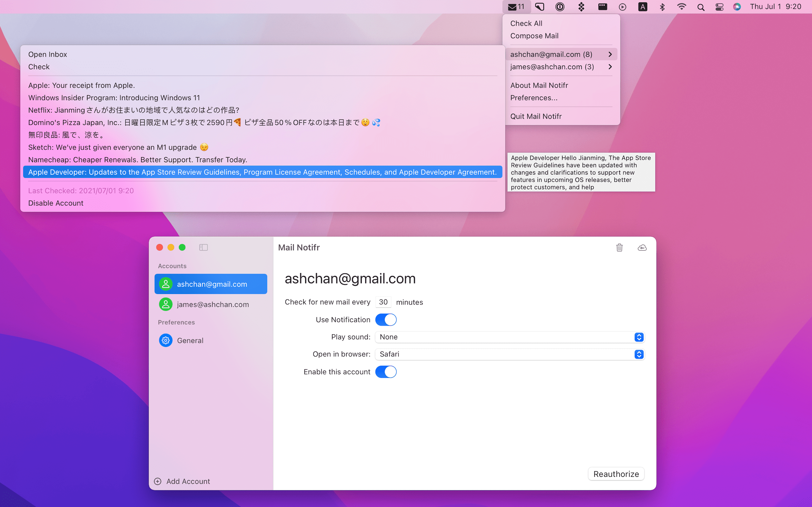Image resolution: width=812 pixels, height=507 pixels.
Task: Click the plus icon for Add Account
Action: (x=158, y=481)
